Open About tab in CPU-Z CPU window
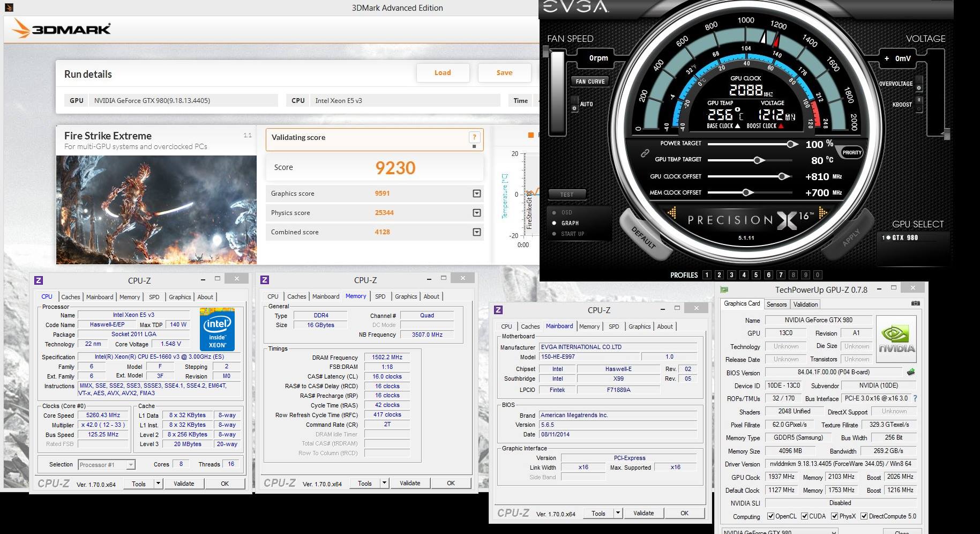 click(x=205, y=297)
